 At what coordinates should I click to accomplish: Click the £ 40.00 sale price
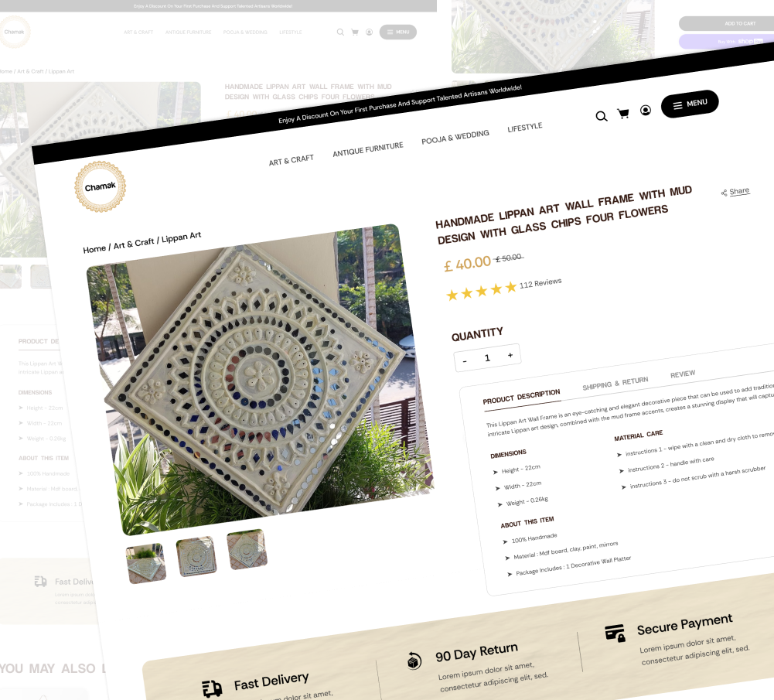coord(468,264)
